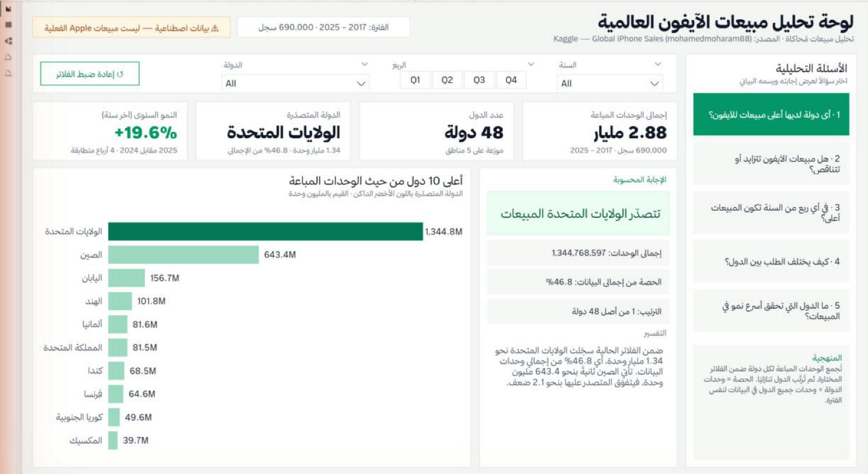The height and width of the screenshot is (474, 868).
Task: Toggle the Q4 quarter filter
Action: tap(511, 80)
